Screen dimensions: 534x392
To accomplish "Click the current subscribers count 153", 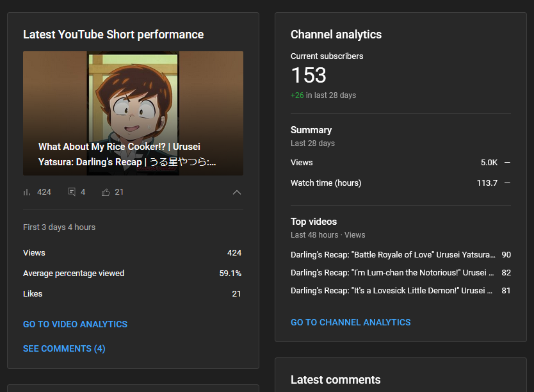I will 309,76.
